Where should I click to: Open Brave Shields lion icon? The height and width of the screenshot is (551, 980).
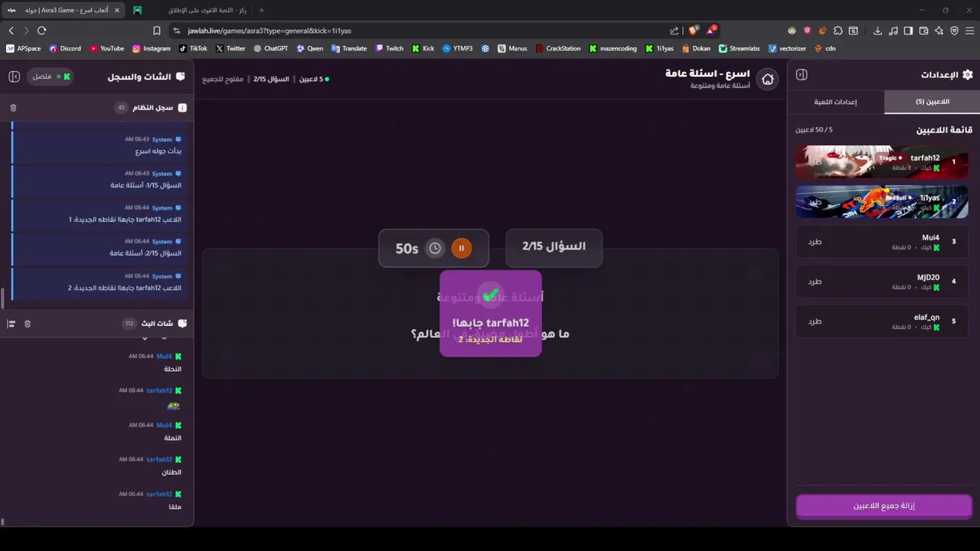(x=694, y=31)
